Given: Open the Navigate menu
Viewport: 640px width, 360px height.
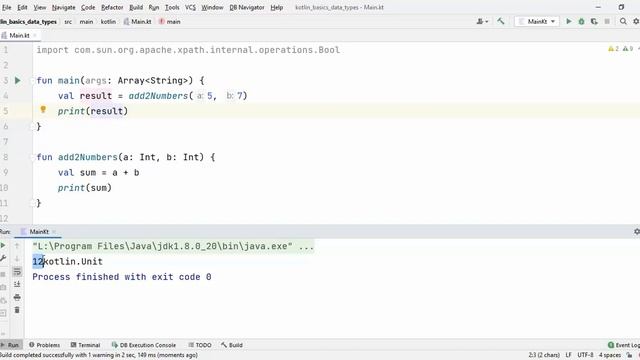Looking at the screenshot, I should (x=63, y=7).
